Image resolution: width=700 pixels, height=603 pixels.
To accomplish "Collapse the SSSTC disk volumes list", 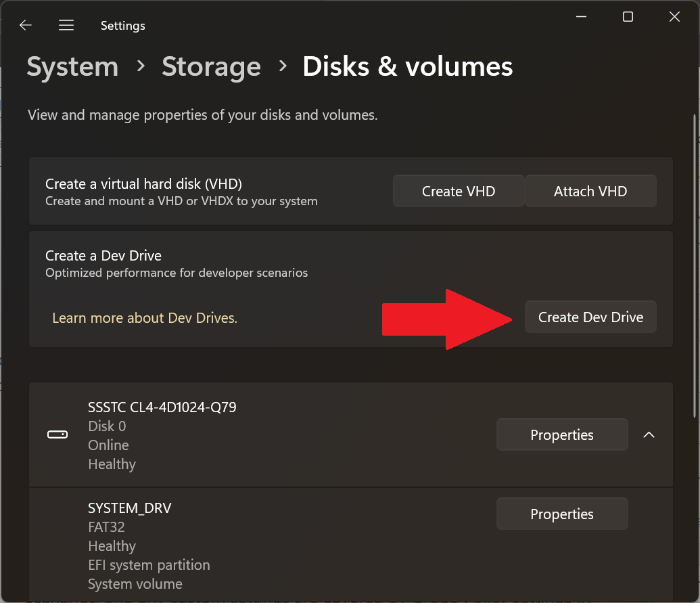I will 649,435.
